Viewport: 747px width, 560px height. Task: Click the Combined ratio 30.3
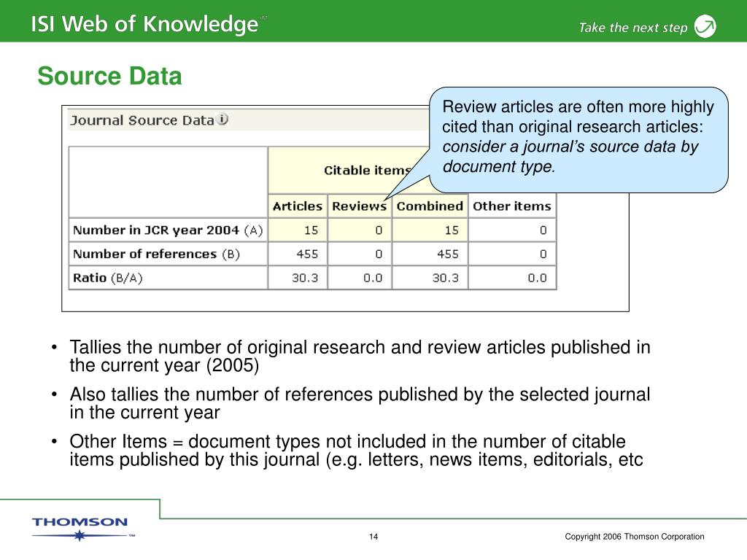coord(446,278)
